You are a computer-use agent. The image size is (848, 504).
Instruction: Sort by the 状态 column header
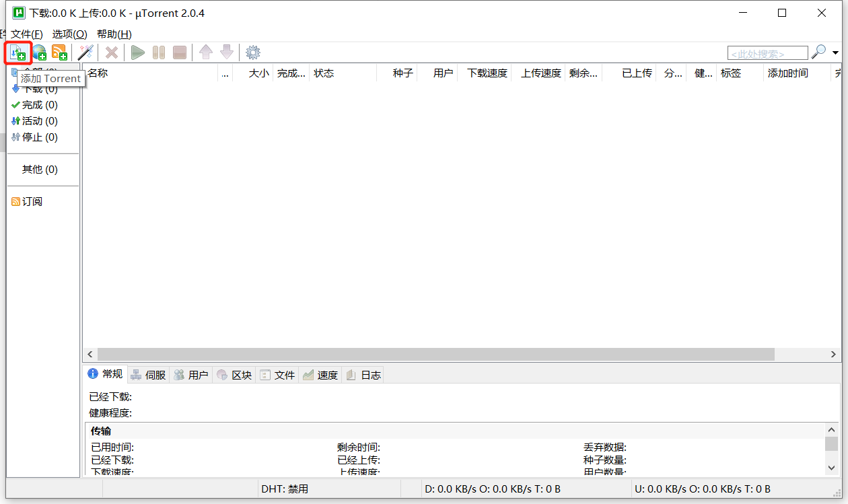pos(343,73)
